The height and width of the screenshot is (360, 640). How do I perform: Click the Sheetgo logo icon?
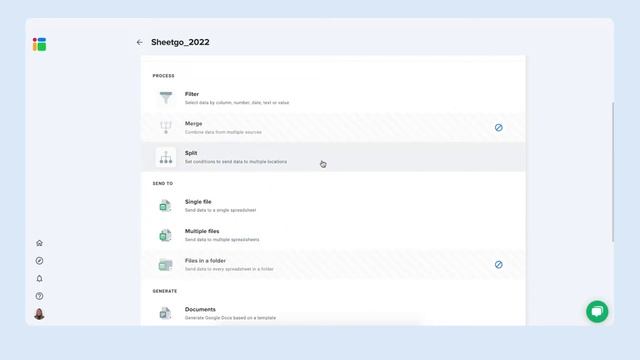(39, 44)
